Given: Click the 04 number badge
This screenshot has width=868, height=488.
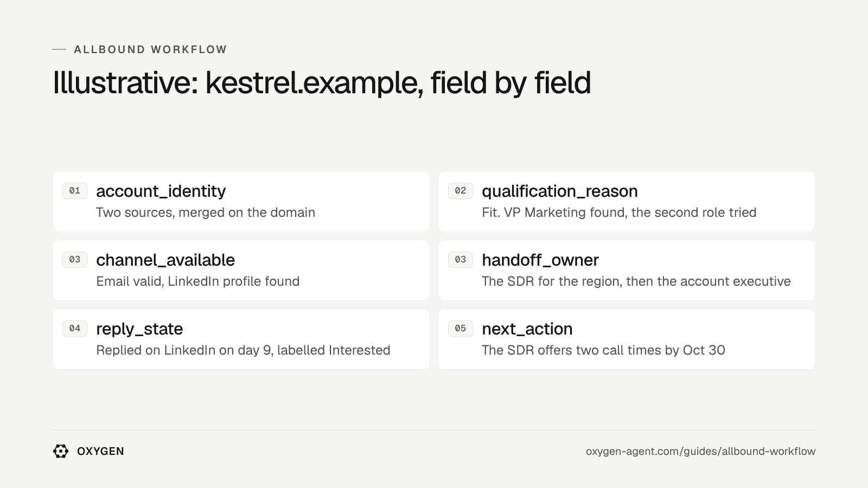Looking at the screenshot, I should pyautogui.click(x=75, y=329).
